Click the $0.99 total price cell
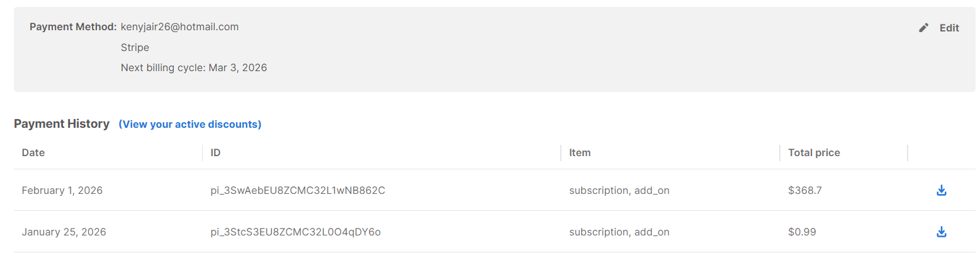Viewport: 980px width, 277px height. 802,232
